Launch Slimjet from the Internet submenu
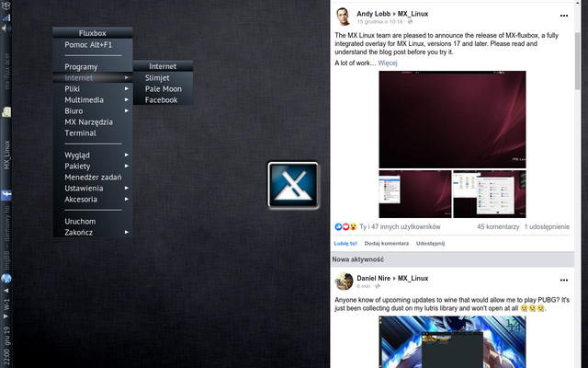This screenshot has height=368, width=588. click(164, 77)
